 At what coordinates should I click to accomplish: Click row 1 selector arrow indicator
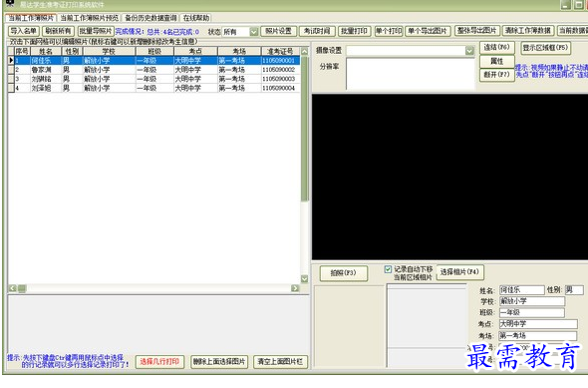tap(11, 61)
